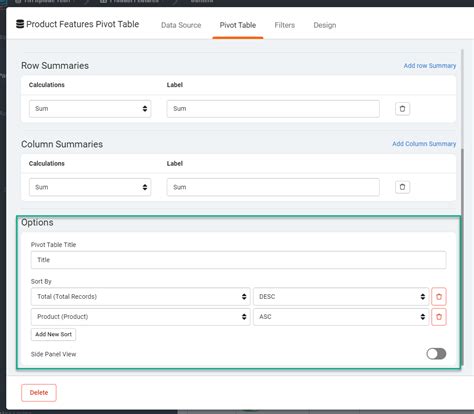Edit the Column Summaries Label field
Viewport: 474px width, 414px height.
coord(273,187)
